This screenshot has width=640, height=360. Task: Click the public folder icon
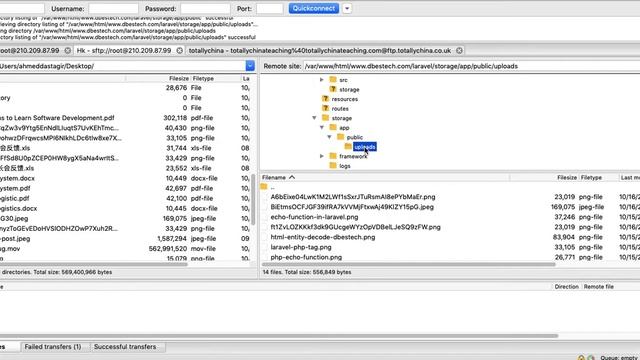340,137
